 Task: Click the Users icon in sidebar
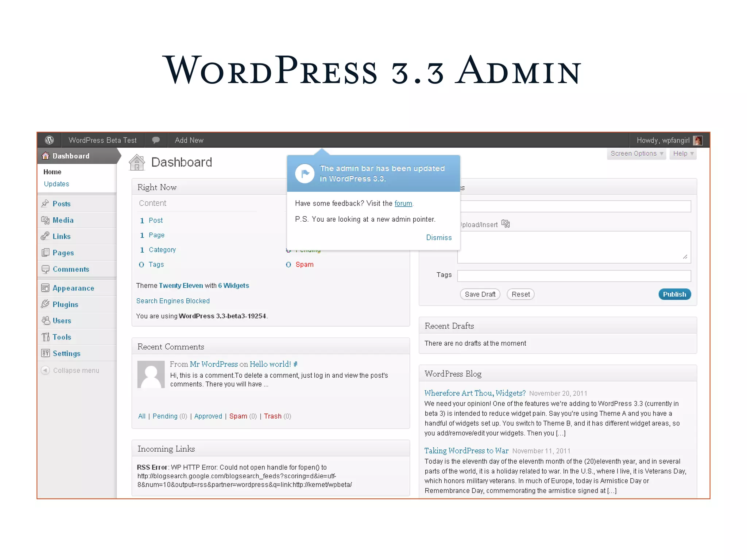[46, 320]
